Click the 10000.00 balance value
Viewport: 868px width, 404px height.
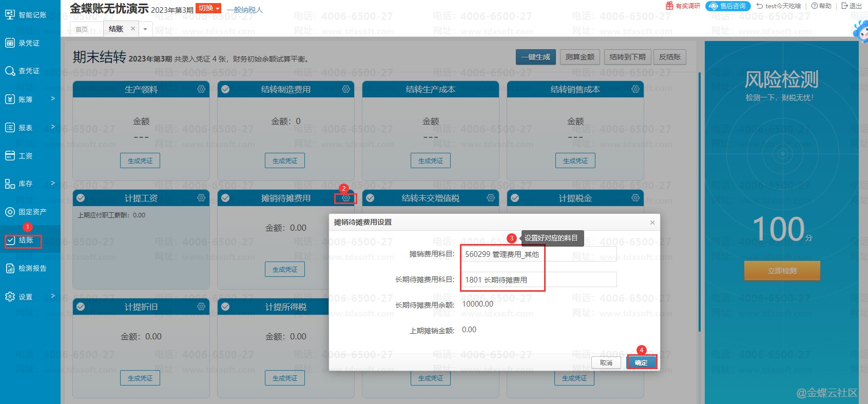pos(477,304)
